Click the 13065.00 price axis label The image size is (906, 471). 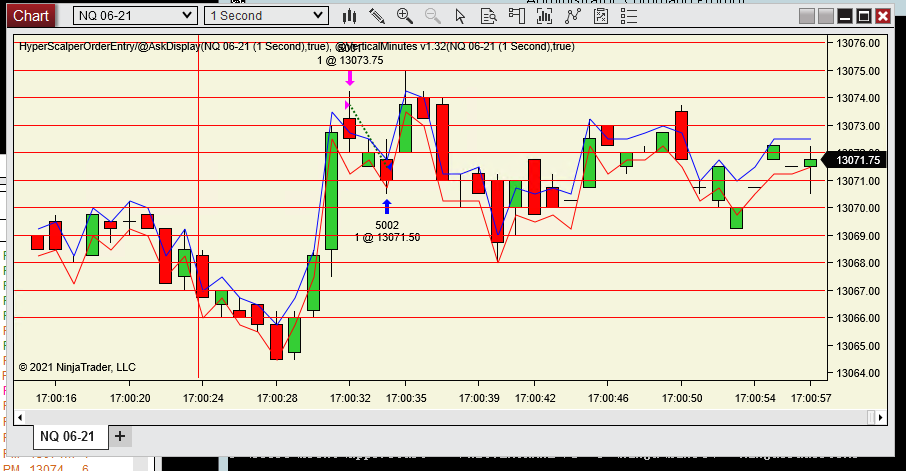pyautogui.click(x=858, y=346)
